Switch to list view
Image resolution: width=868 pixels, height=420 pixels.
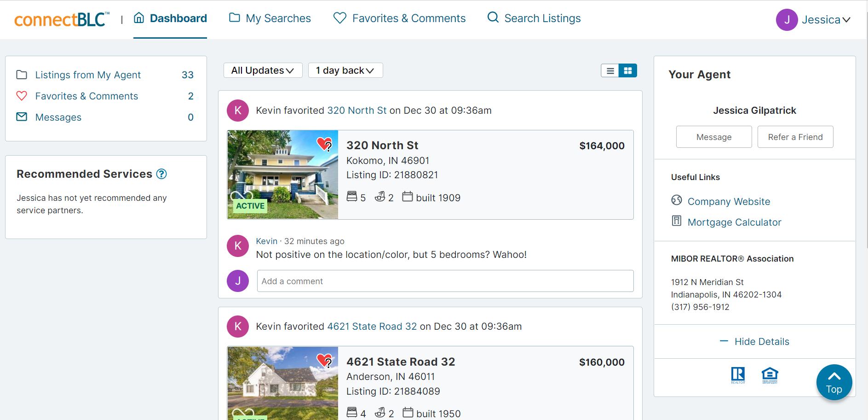(610, 70)
